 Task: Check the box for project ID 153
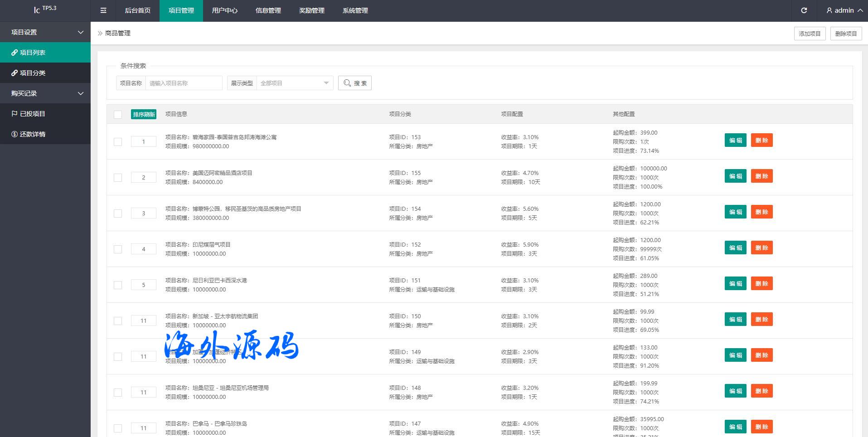tap(118, 142)
